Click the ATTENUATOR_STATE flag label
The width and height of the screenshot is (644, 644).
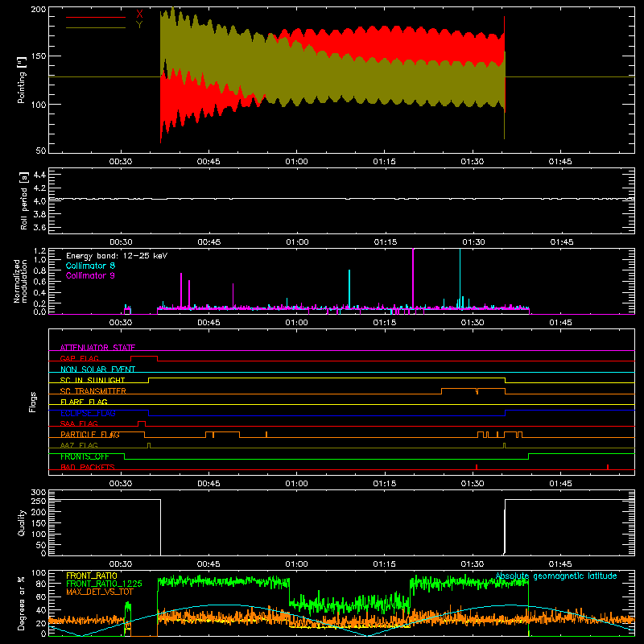[97, 348]
